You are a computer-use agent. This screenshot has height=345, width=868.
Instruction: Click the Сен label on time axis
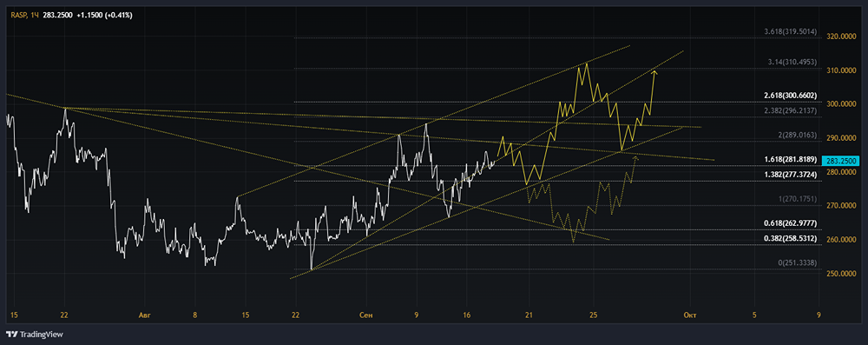[366, 315]
